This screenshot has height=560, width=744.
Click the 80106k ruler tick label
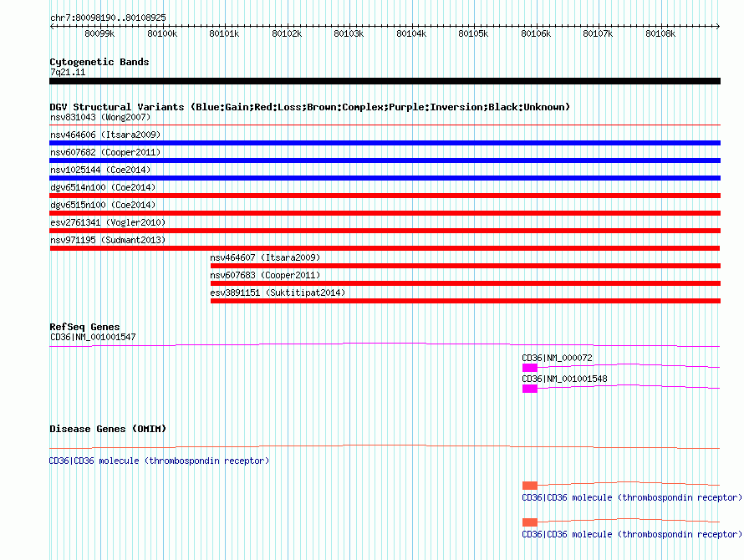(536, 33)
